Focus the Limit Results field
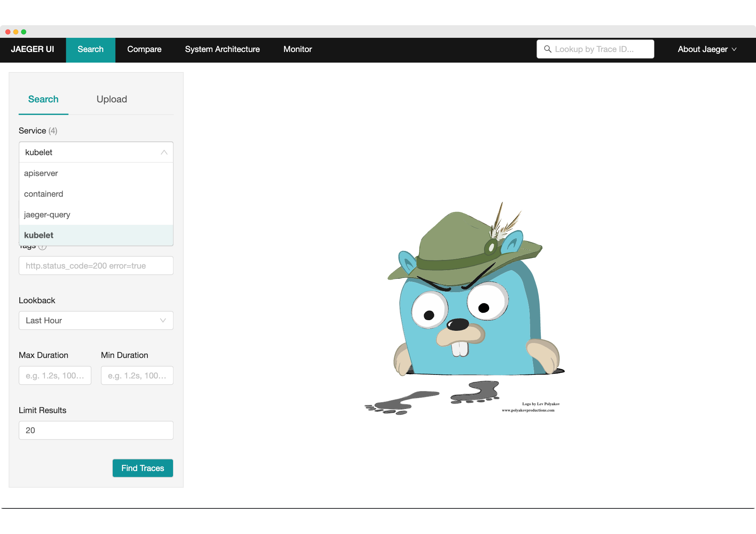756x534 pixels. (x=96, y=430)
